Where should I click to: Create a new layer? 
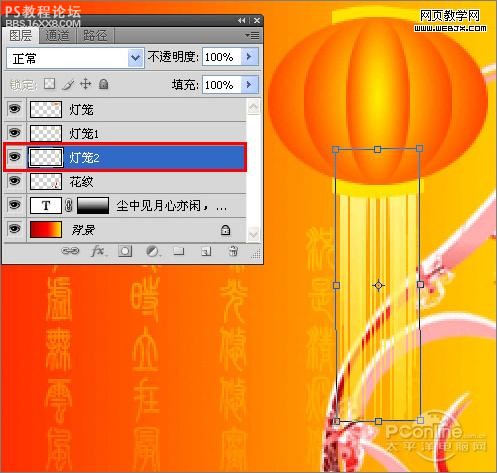pos(206,251)
